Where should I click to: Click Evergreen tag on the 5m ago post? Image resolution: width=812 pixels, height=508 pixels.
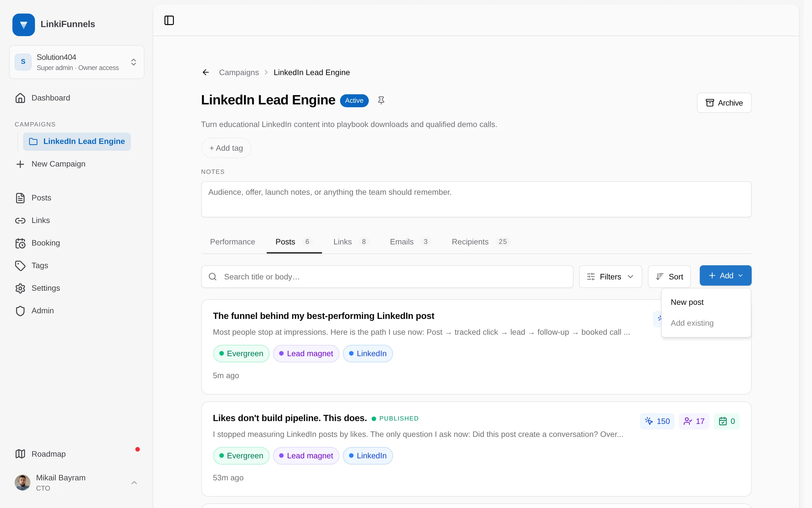[x=241, y=353]
